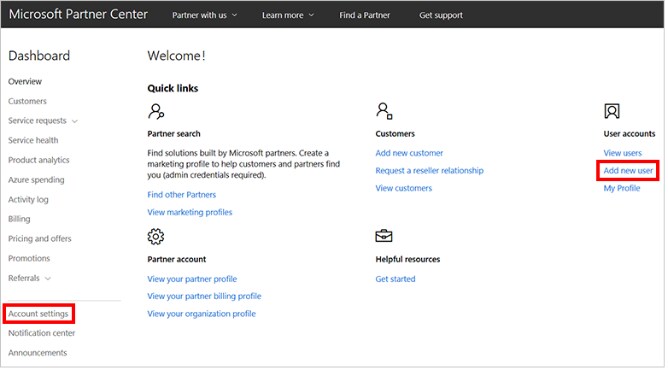Click the Partner search person icon
Screen dimensions: 668x370
coord(156,111)
